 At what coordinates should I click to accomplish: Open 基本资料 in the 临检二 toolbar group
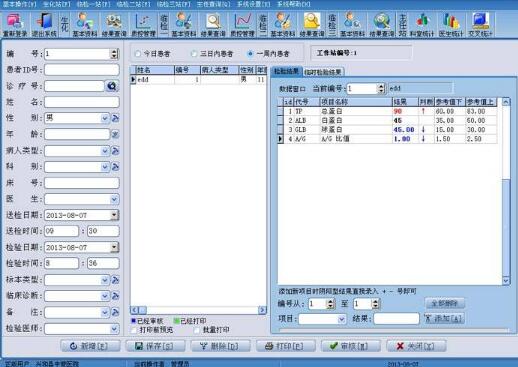283,24
